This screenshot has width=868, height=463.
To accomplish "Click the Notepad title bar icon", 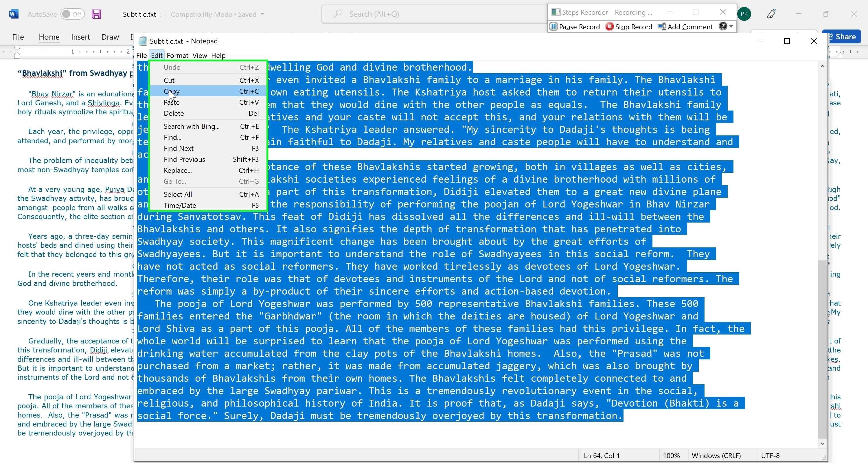I will pos(143,41).
